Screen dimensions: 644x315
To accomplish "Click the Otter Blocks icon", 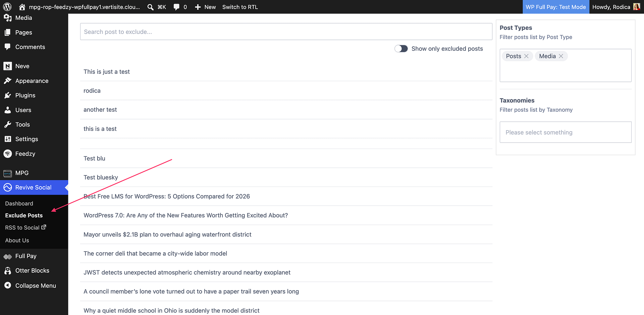I will [x=8, y=271].
